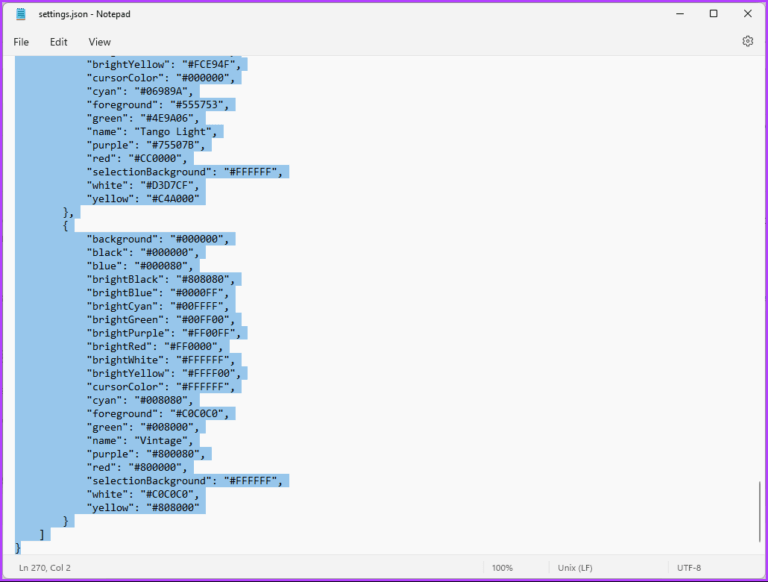
Task: Open the Edit menu
Action: click(x=58, y=42)
